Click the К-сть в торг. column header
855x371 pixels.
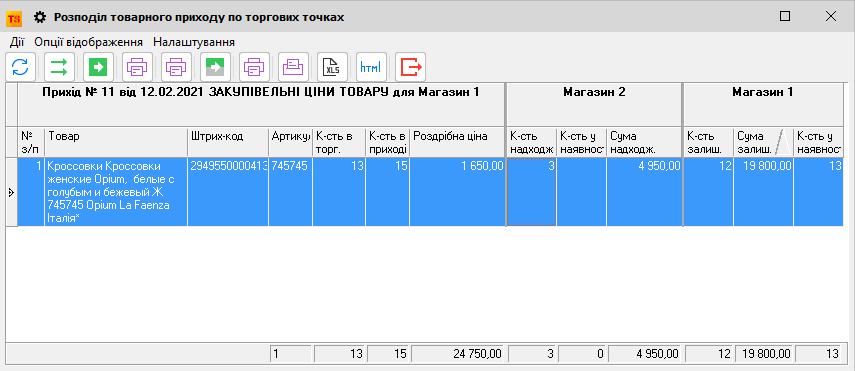[339, 142]
